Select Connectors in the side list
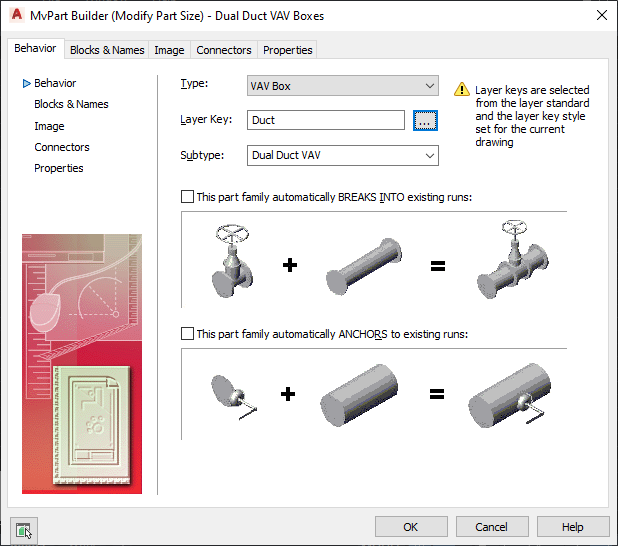The width and height of the screenshot is (618, 546). [61, 147]
